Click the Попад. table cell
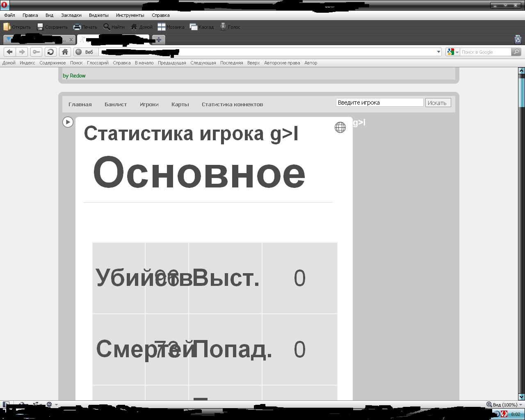Image resolution: width=525 pixels, height=420 pixels. (225, 349)
